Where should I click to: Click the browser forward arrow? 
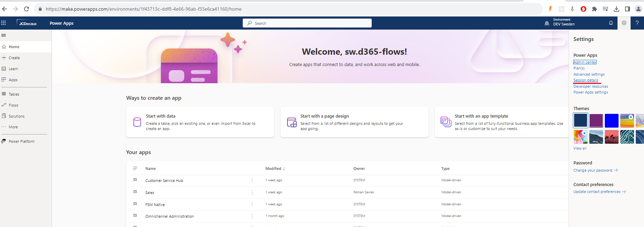point(15,9)
